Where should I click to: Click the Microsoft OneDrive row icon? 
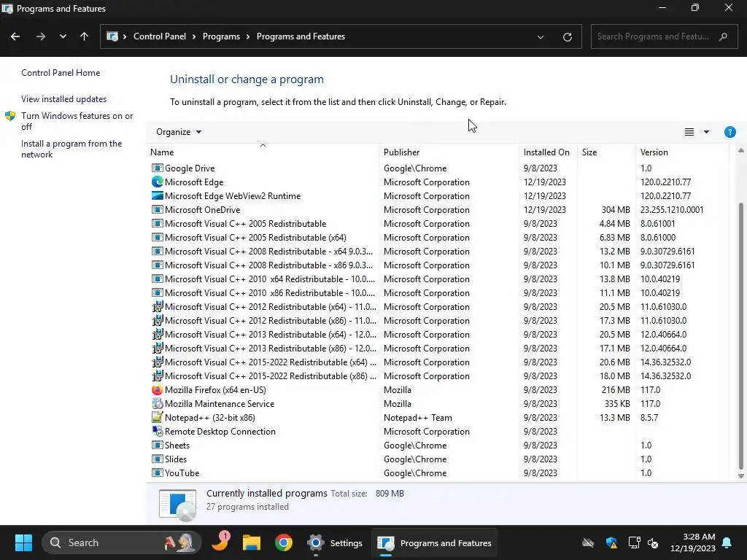pyautogui.click(x=157, y=209)
